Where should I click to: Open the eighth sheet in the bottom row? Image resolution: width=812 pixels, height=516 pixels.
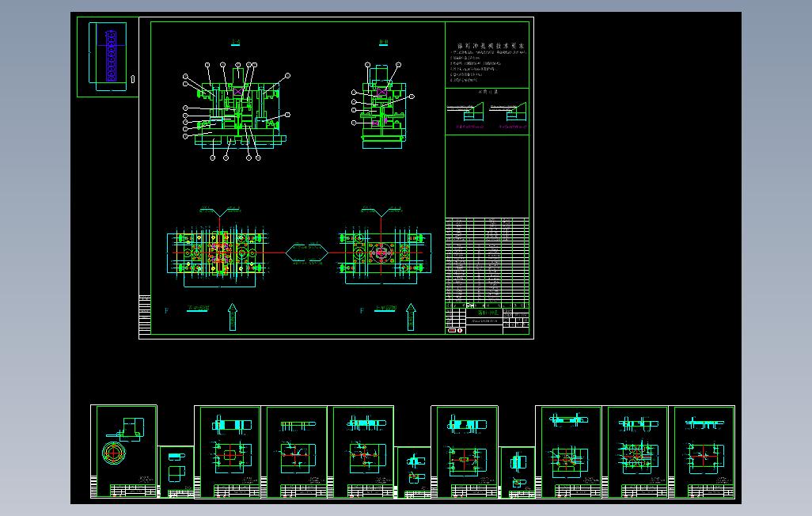point(517,472)
